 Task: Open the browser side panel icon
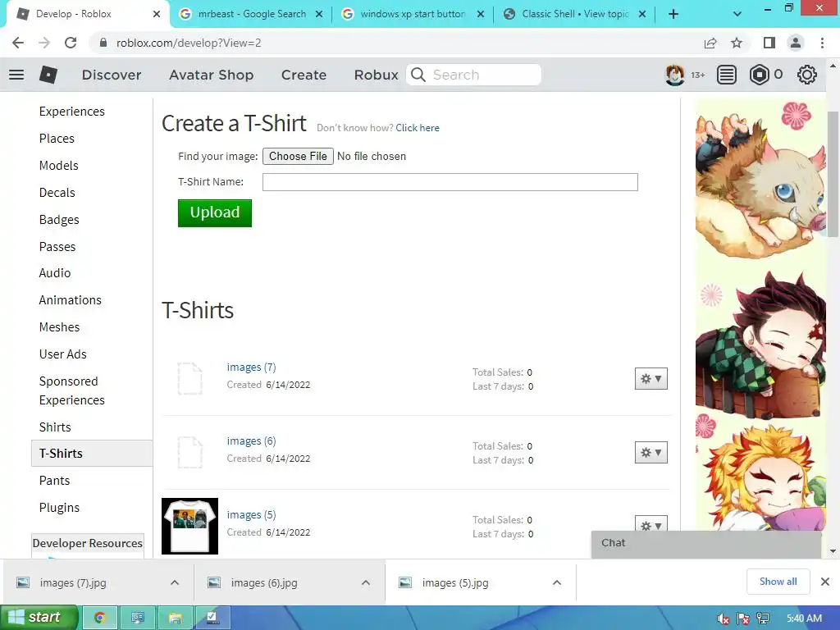click(769, 43)
